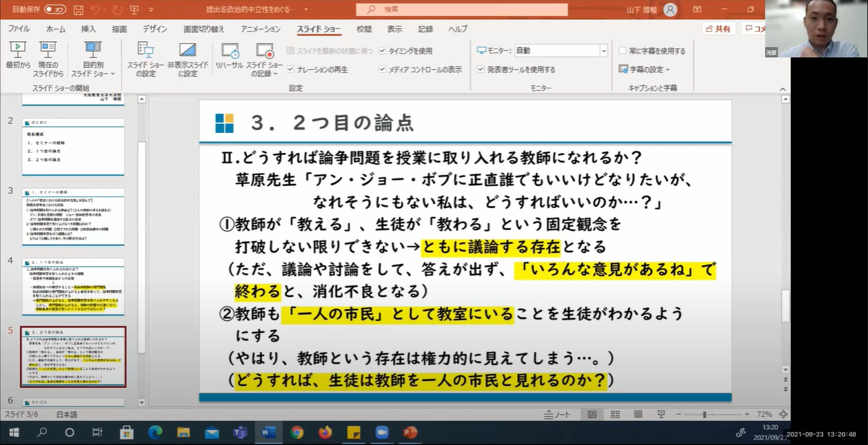Click the Rehearsal (リハーサル) icon

230,50
